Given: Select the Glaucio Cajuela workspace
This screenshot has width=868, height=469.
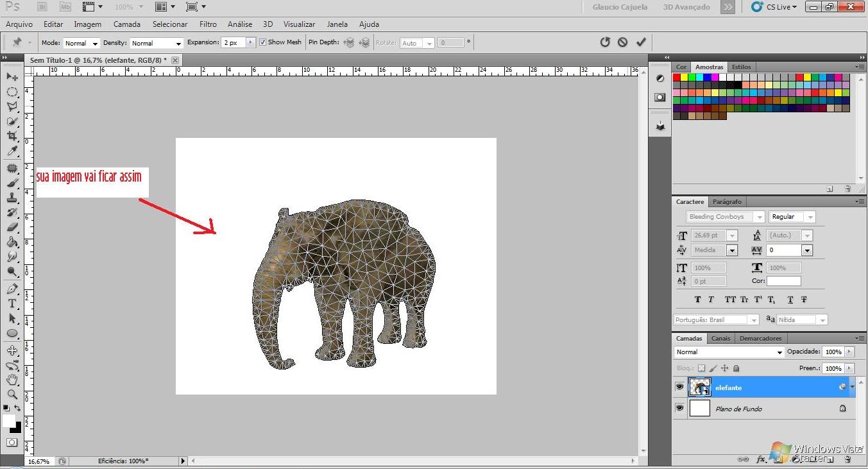Looking at the screenshot, I should point(620,7).
